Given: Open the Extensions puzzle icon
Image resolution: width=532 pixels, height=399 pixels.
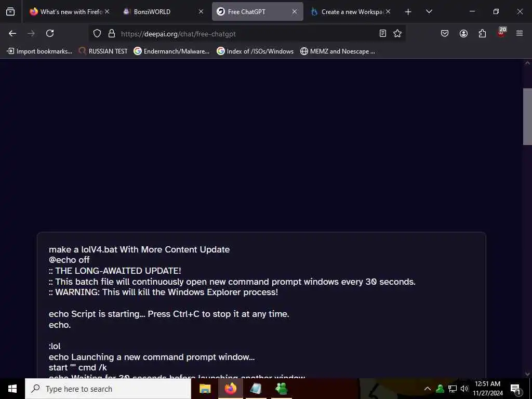Looking at the screenshot, I should (x=482, y=33).
